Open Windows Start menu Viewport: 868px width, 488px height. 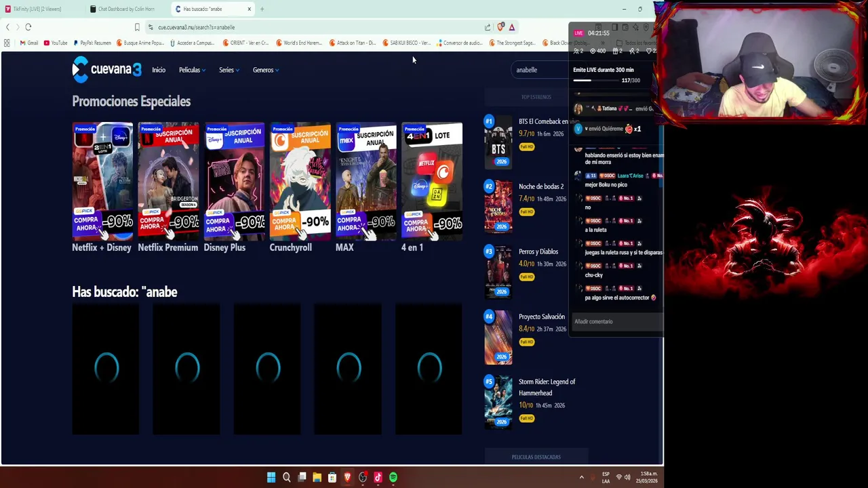tap(271, 477)
